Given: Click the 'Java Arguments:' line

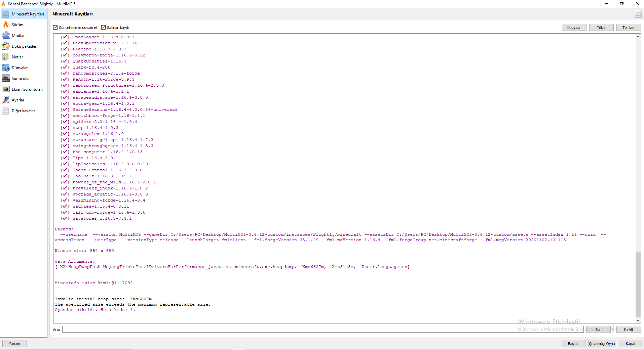Looking at the screenshot, I should click(x=75, y=261).
